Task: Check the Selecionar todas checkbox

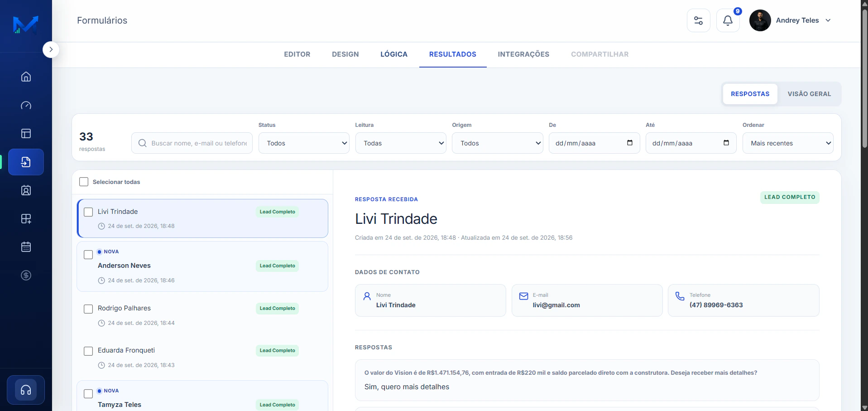Action: [x=84, y=182]
